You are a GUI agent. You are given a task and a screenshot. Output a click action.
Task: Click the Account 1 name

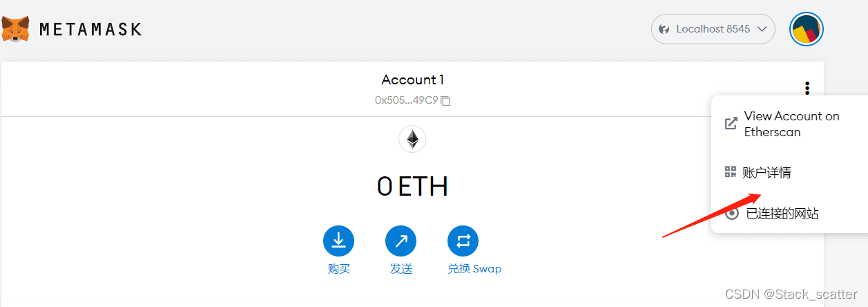click(412, 80)
